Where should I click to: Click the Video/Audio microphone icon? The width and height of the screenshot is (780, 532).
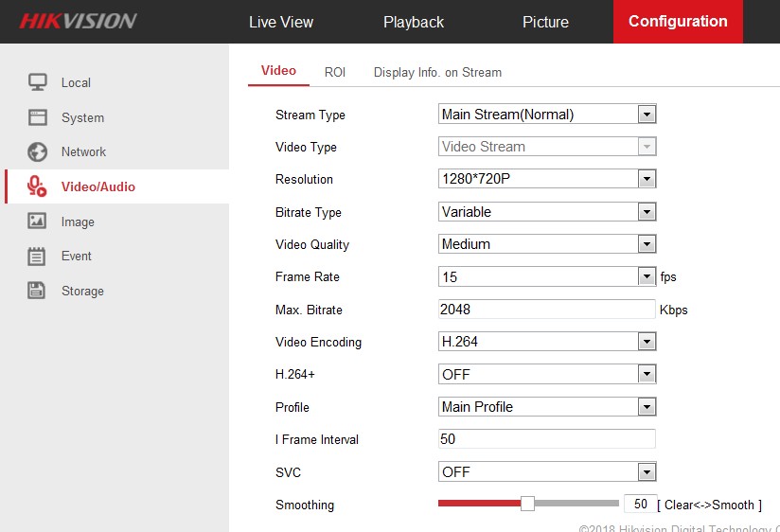pyautogui.click(x=37, y=186)
